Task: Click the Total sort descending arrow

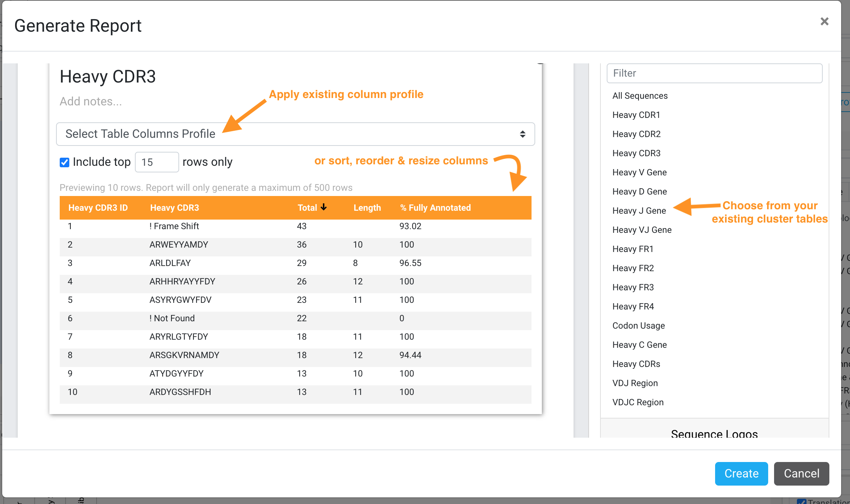Action: pyautogui.click(x=324, y=207)
